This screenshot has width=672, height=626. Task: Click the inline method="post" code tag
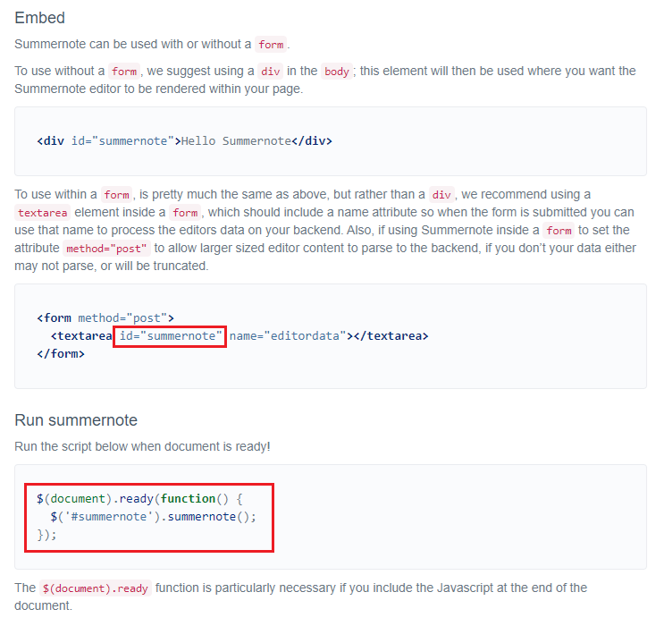point(106,249)
